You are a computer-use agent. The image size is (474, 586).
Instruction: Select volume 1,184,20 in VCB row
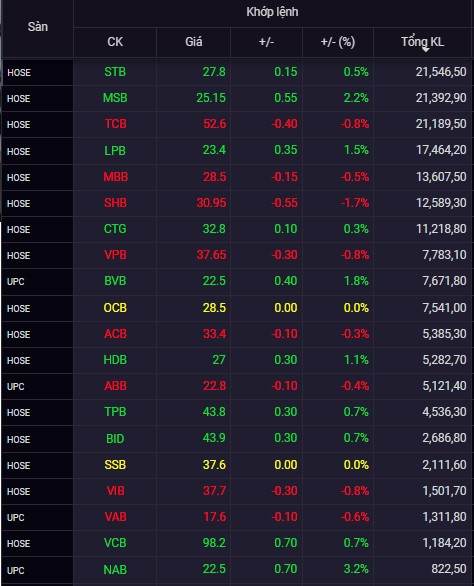click(x=444, y=543)
